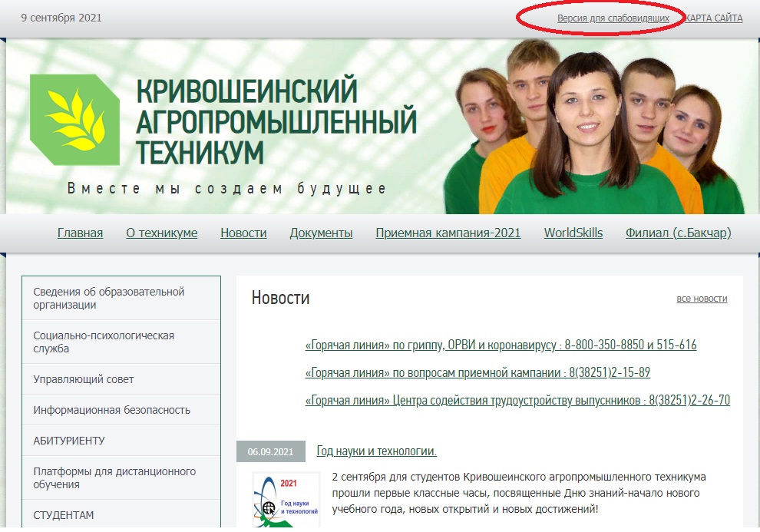Open Управляющий совет sidebar item
Screen dimensions: 760x532
121,379
